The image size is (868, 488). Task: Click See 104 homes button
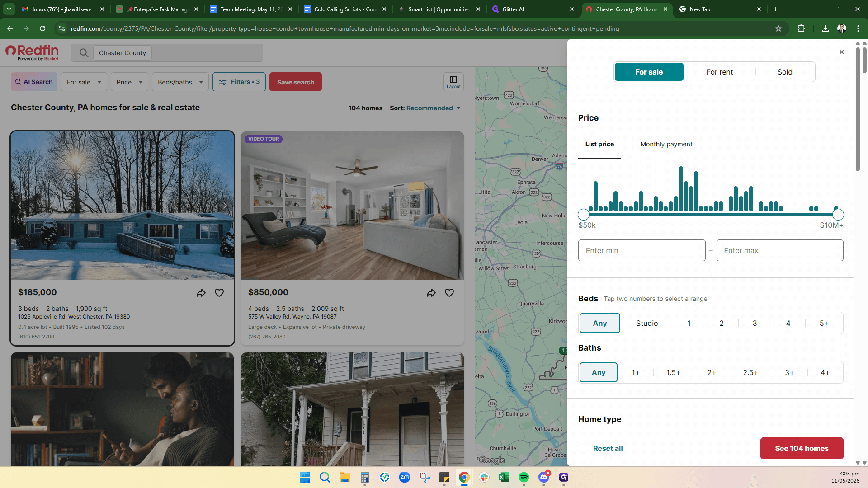click(x=802, y=448)
